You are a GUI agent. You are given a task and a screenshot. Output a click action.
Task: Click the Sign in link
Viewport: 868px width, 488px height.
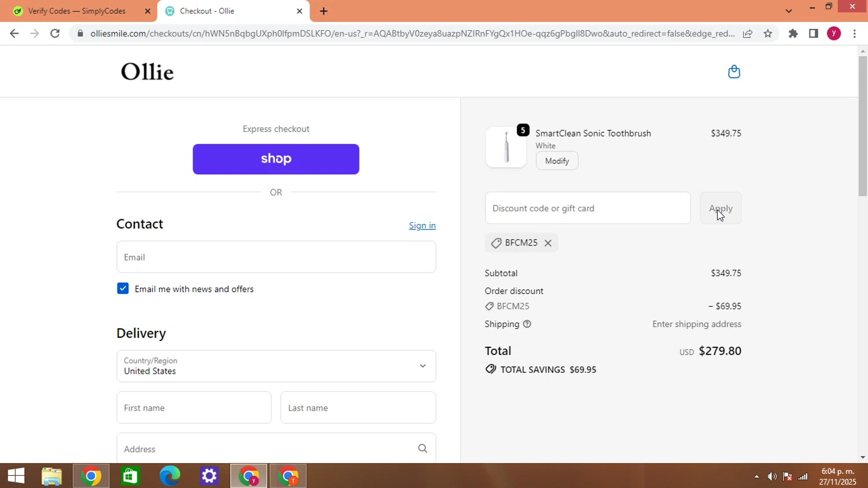pos(422,226)
